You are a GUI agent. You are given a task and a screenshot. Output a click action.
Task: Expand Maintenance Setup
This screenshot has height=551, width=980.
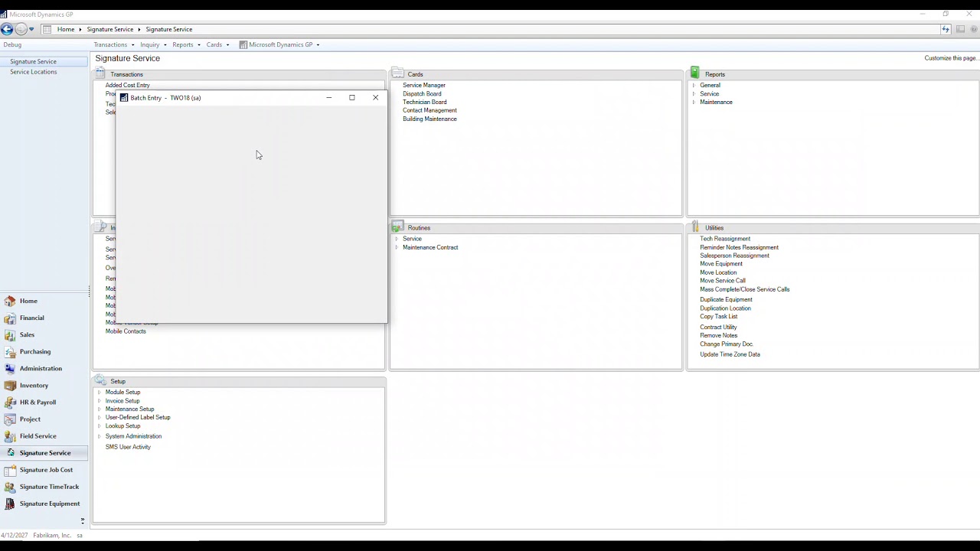point(100,409)
